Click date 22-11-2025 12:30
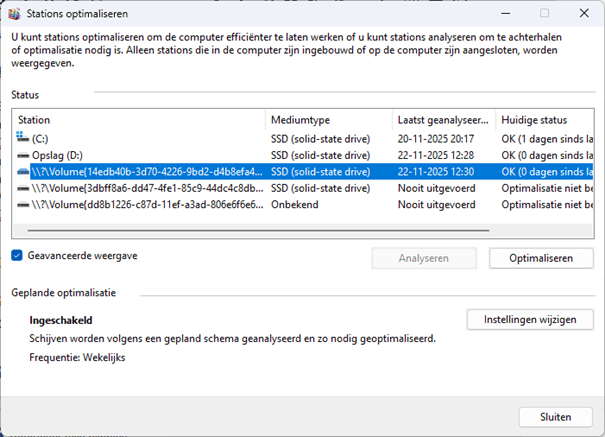 point(436,172)
